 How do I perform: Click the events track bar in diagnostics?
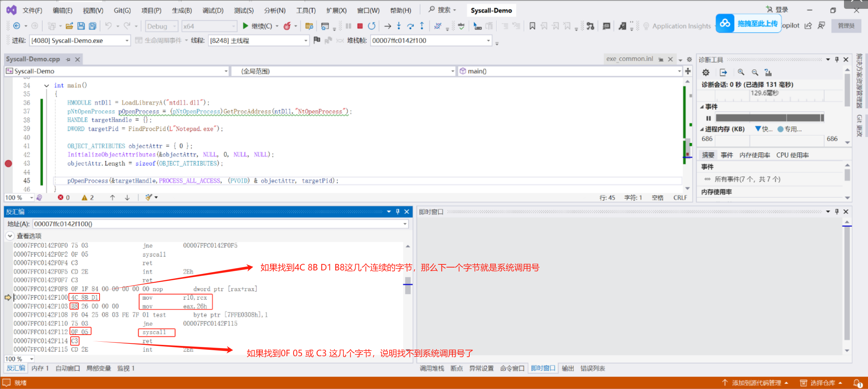tap(769, 118)
